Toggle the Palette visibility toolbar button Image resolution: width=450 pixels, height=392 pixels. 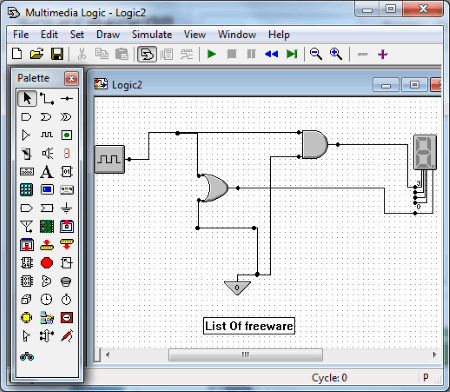[x=147, y=54]
